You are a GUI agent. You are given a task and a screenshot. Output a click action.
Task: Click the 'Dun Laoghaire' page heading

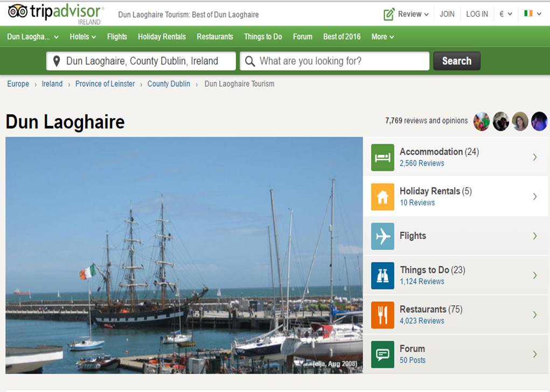click(x=65, y=122)
